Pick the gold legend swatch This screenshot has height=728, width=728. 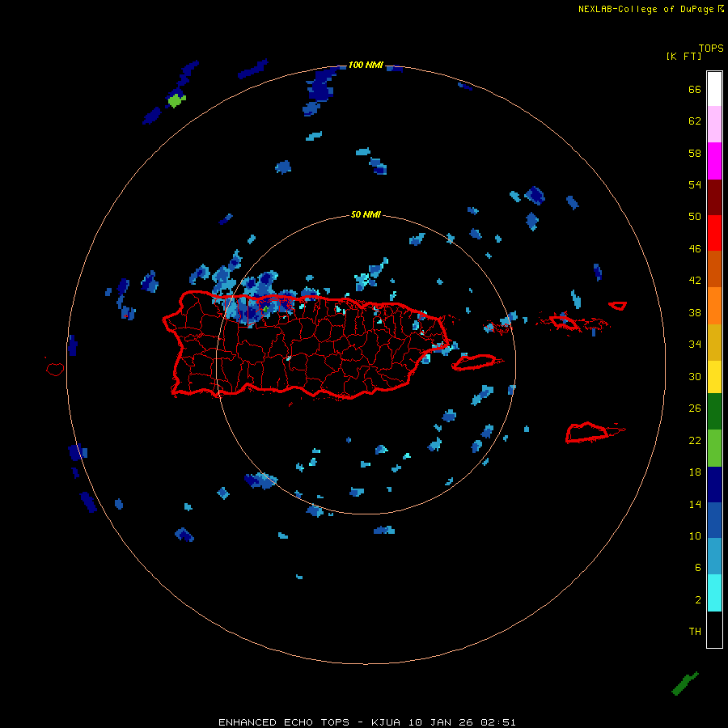click(x=714, y=342)
